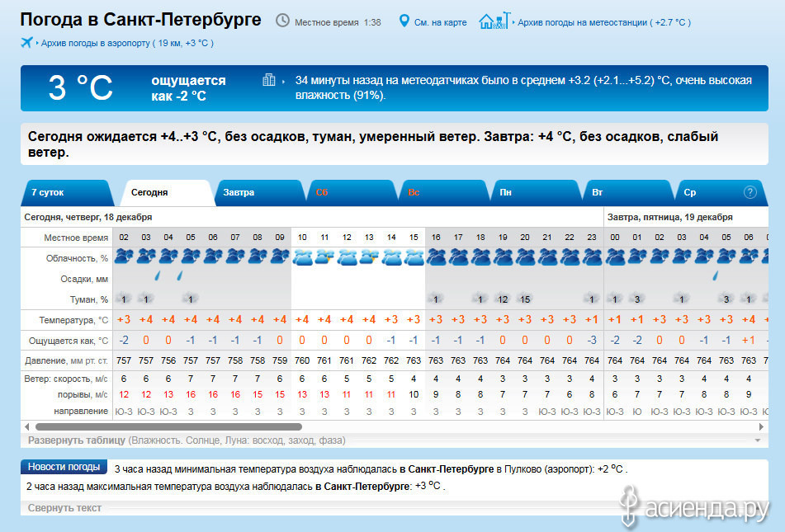Expand table with humidity, sun, moon

click(x=76, y=440)
